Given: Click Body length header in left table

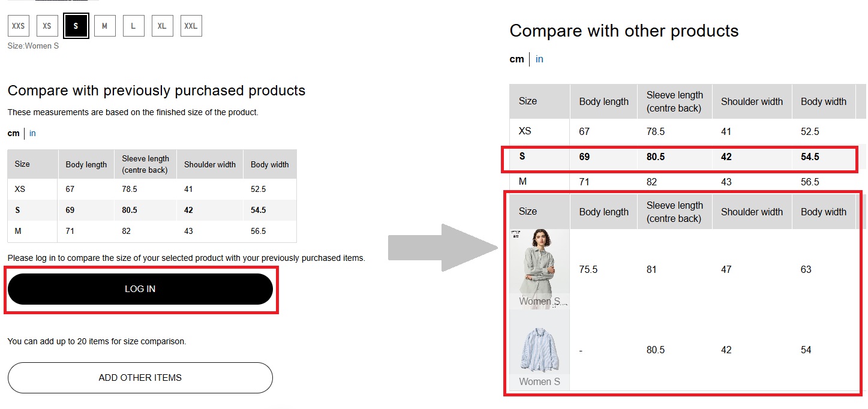Looking at the screenshot, I should pos(86,164).
